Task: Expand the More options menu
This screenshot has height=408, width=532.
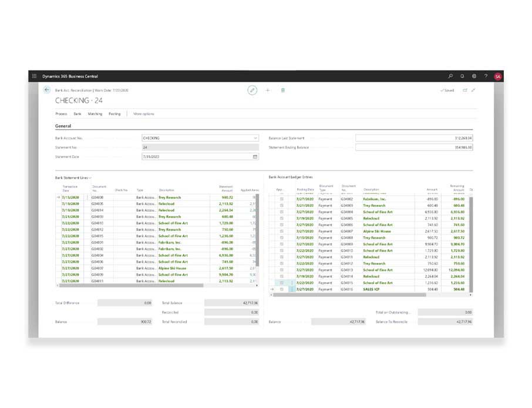Action: 144,113
